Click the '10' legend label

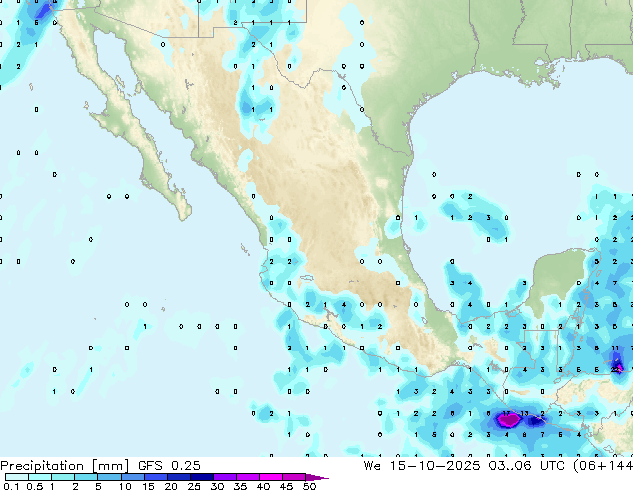click(x=125, y=486)
